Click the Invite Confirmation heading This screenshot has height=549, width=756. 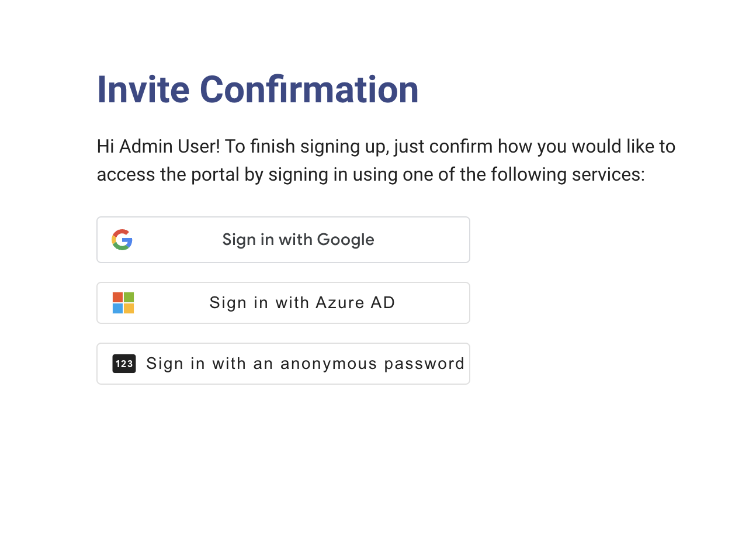click(258, 89)
